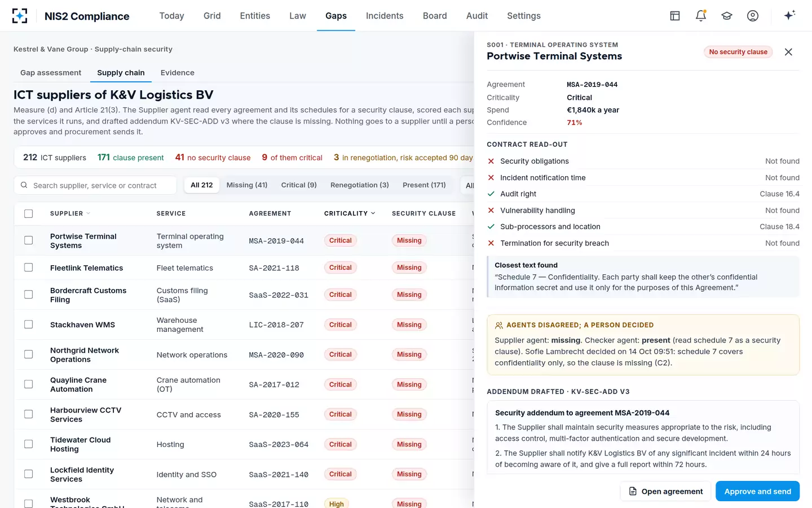The width and height of the screenshot is (812, 508).
Task: Click the No security clause status badge
Action: point(738,52)
